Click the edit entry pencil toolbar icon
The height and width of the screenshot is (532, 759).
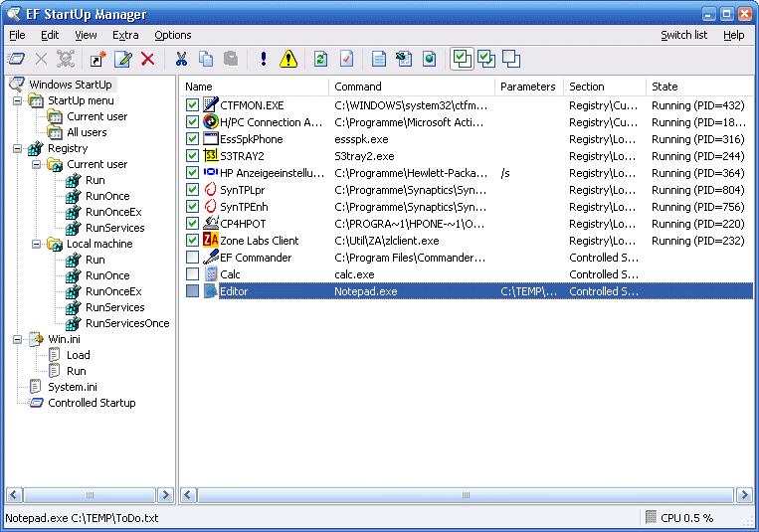pyautogui.click(x=122, y=60)
